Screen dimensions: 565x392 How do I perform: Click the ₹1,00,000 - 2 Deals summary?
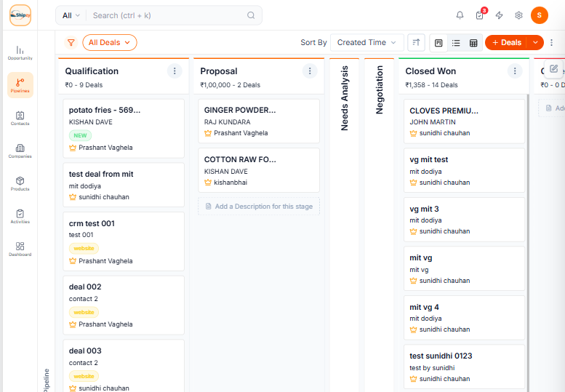231,85
